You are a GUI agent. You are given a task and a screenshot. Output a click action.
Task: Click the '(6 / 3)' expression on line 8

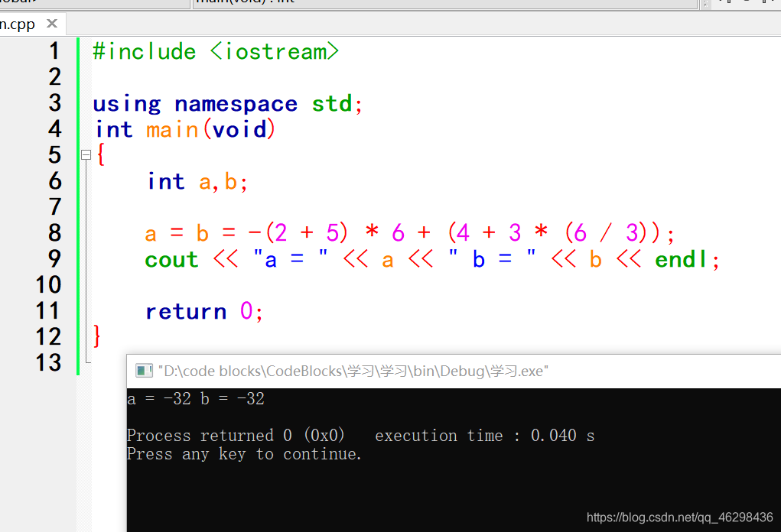coord(606,232)
